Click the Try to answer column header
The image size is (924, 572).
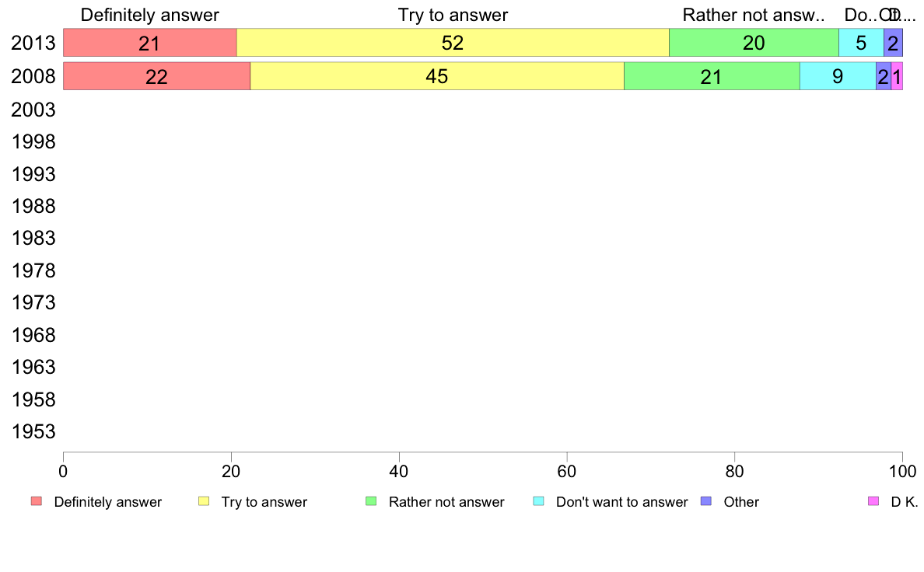click(453, 16)
